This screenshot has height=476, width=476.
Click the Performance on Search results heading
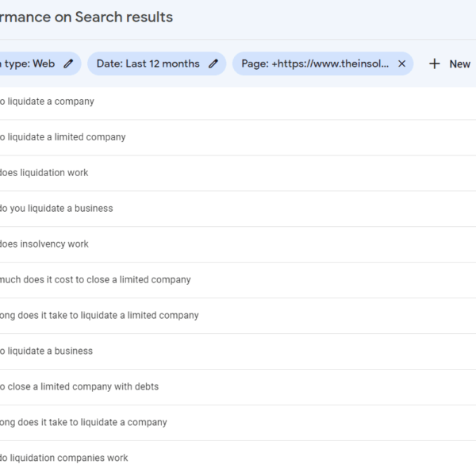coord(87,17)
